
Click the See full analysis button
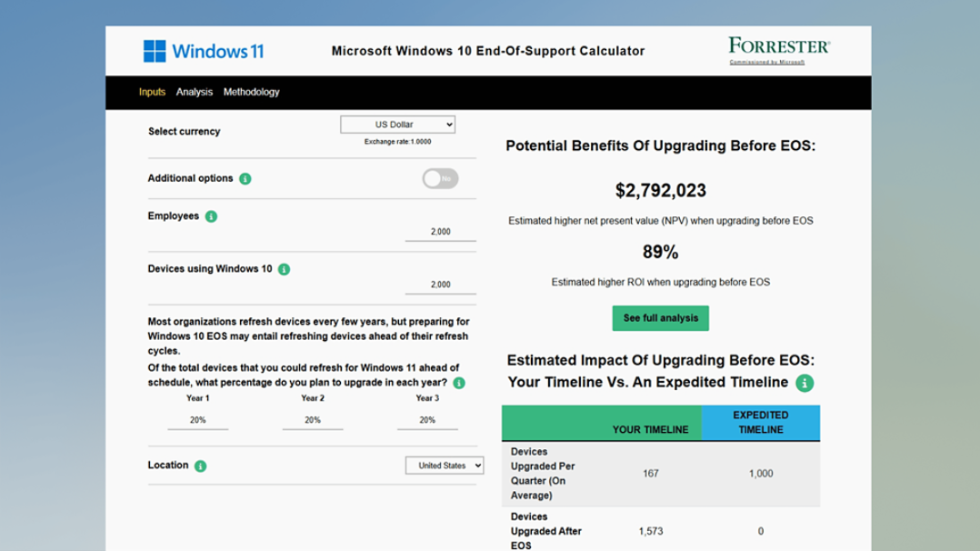[661, 317]
